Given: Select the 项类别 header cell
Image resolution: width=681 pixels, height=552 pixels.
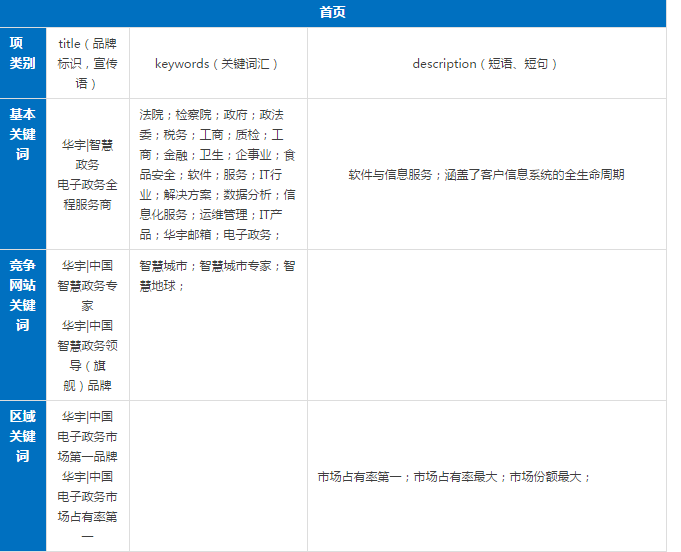Looking at the screenshot, I should pos(22,53).
